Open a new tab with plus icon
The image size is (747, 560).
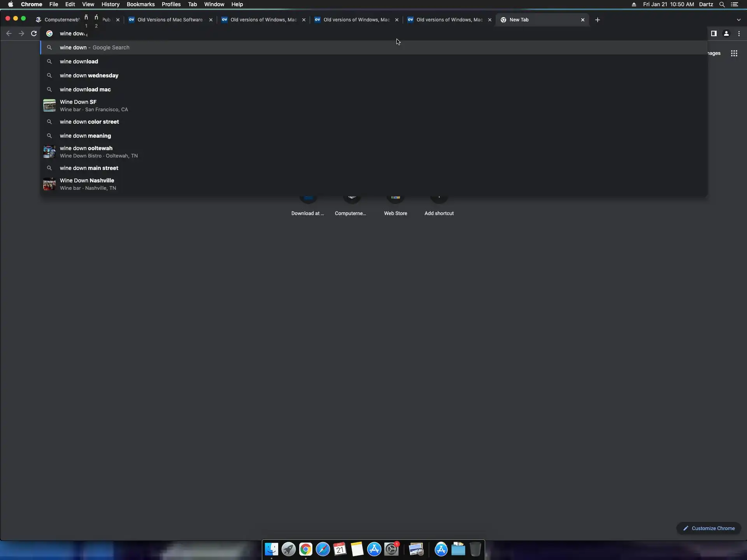click(x=597, y=20)
